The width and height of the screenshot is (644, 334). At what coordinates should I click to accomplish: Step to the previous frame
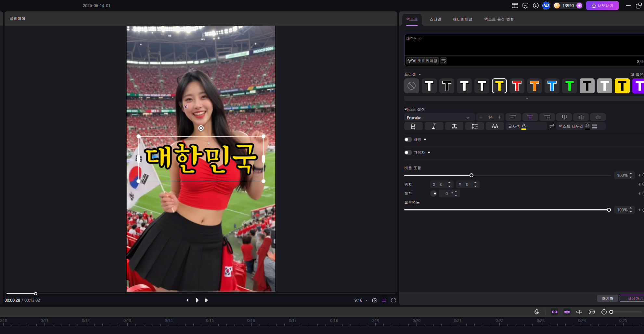pyautogui.click(x=187, y=300)
